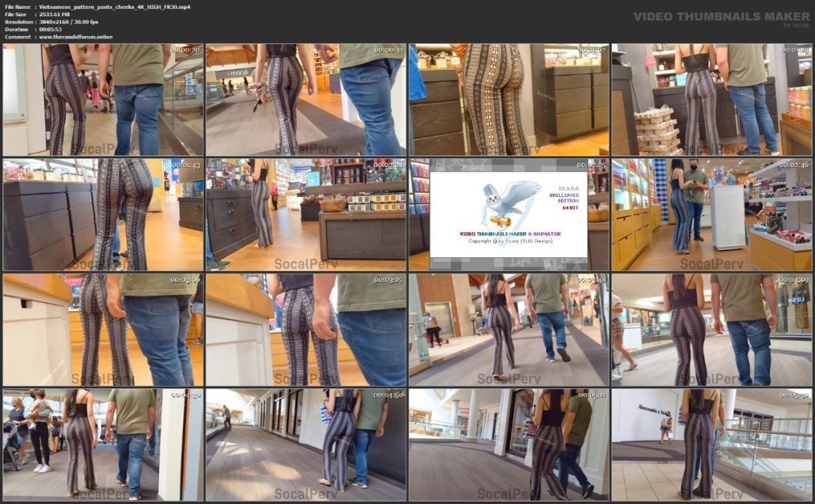Click the file size value '2533.61 MB'
Screen dimensions: 815x504
pyautogui.click(x=55, y=15)
